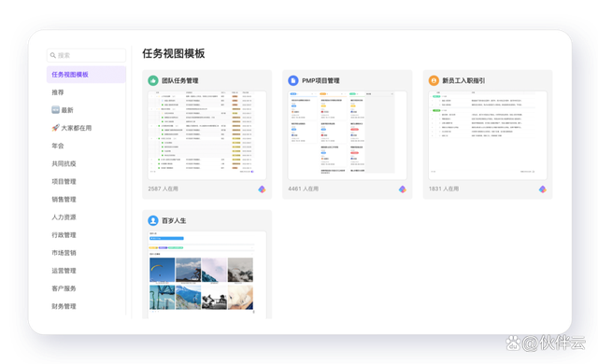Click the magnifier icon in search box
The width and height of the screenshot is (598, 364).
pos(53,55)
